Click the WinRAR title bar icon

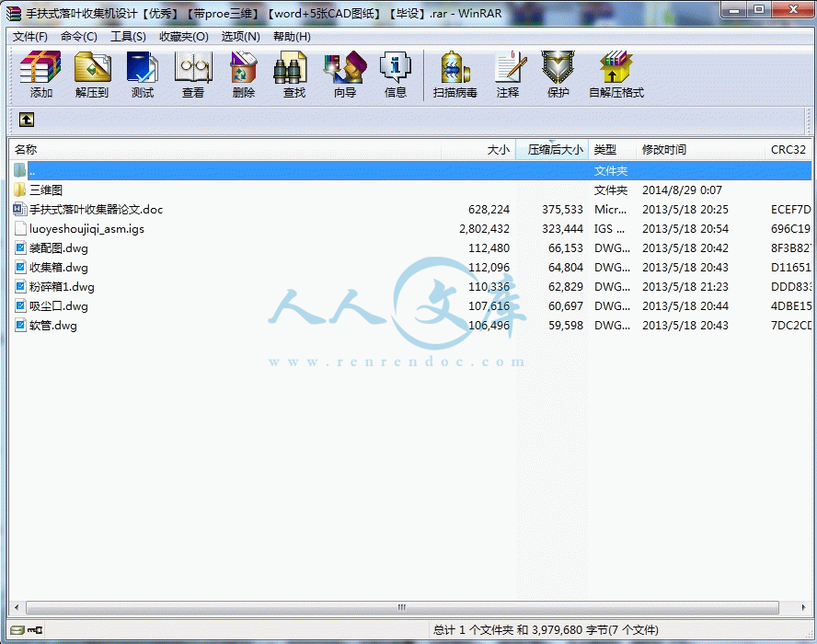tap(14, 14)
